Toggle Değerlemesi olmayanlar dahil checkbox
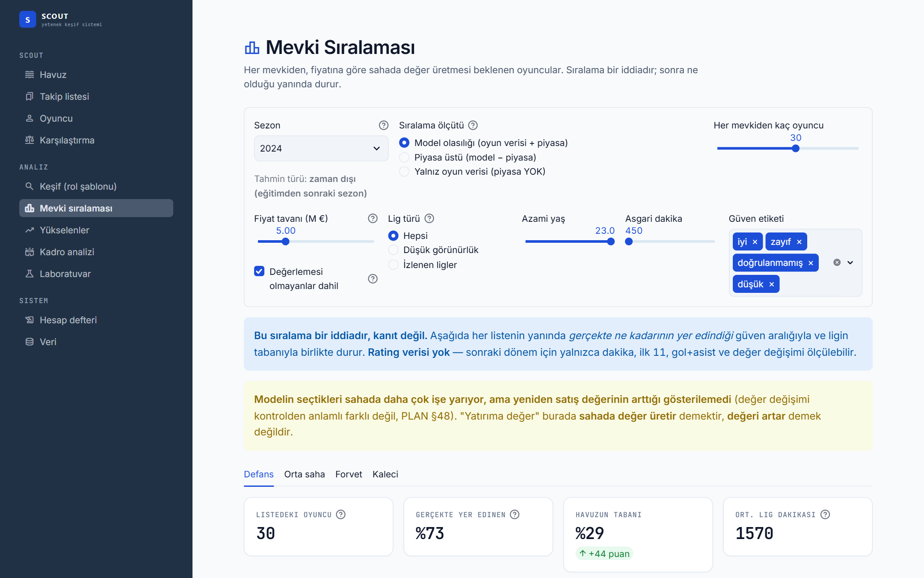This screenshot has height=578, width=924. [259, 271]
